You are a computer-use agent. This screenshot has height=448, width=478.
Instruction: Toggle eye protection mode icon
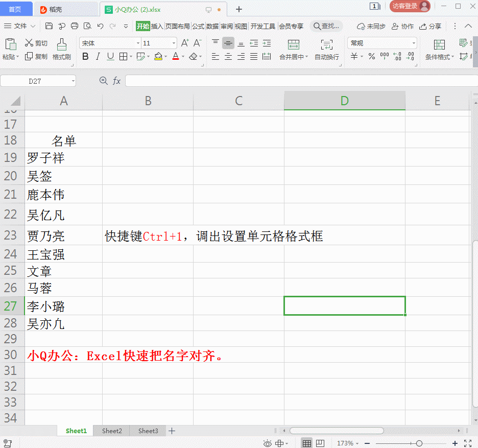click(268, 443)
